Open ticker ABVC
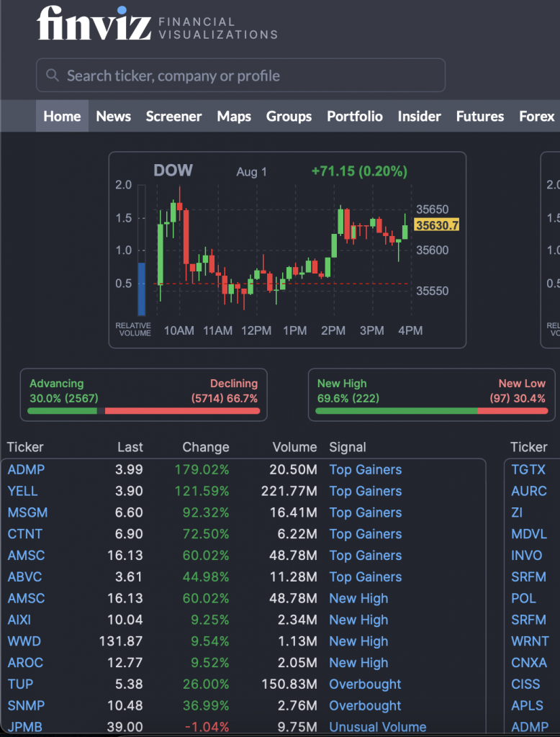This screenshot has height=737, width=560. tap(24, 577)
